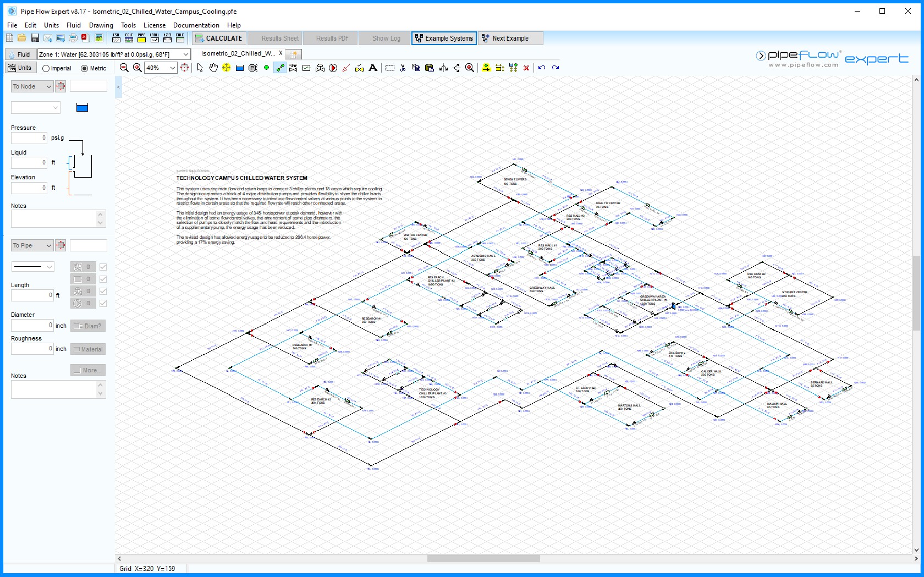
Task: Click the yellow PIPE settings icon
Action: pos(141,38)
